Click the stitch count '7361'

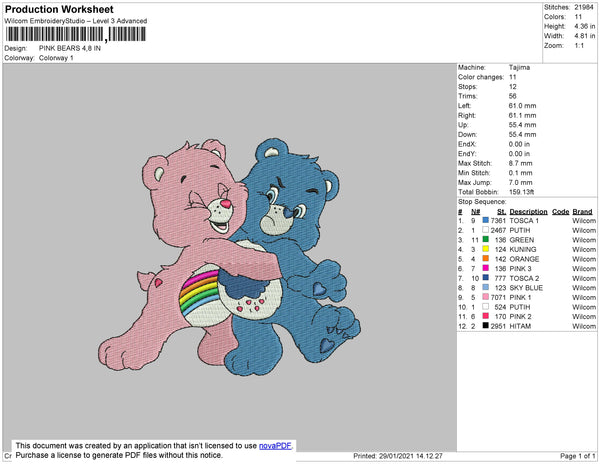(498, 221)
